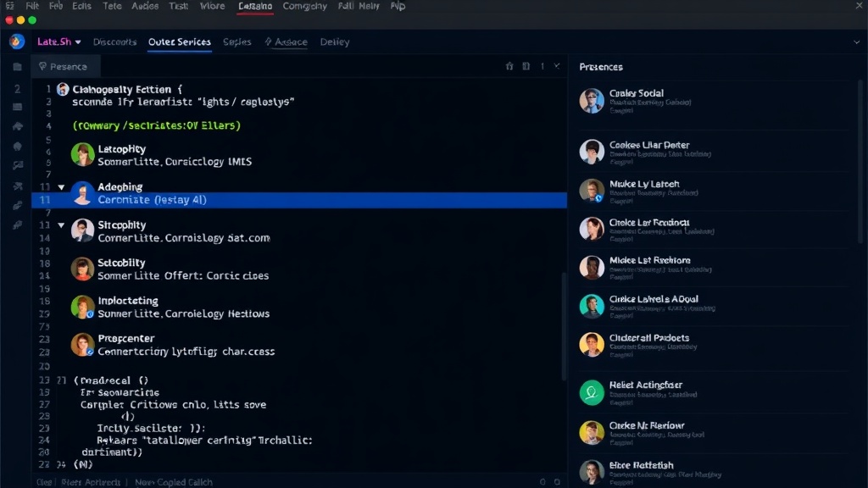Expand the chevron at the tab bar's right end
Image resolution: width=868 pixels, height=488 pixels.
click(856, 42)
